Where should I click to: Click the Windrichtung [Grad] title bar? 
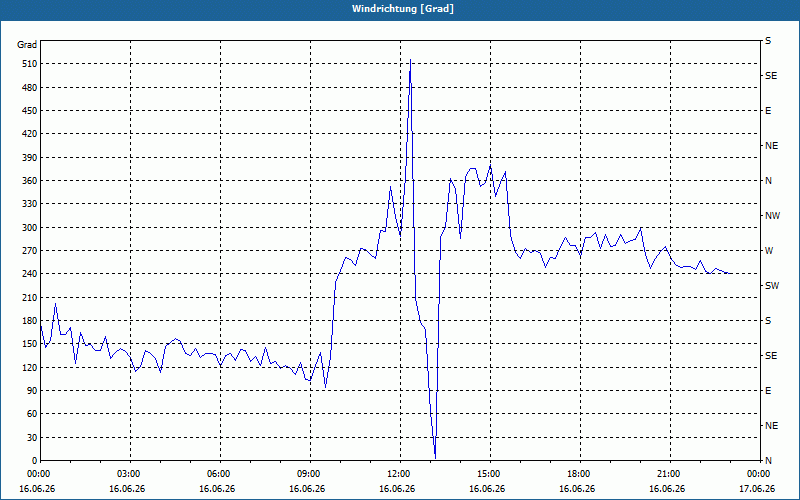click(400, 9)
